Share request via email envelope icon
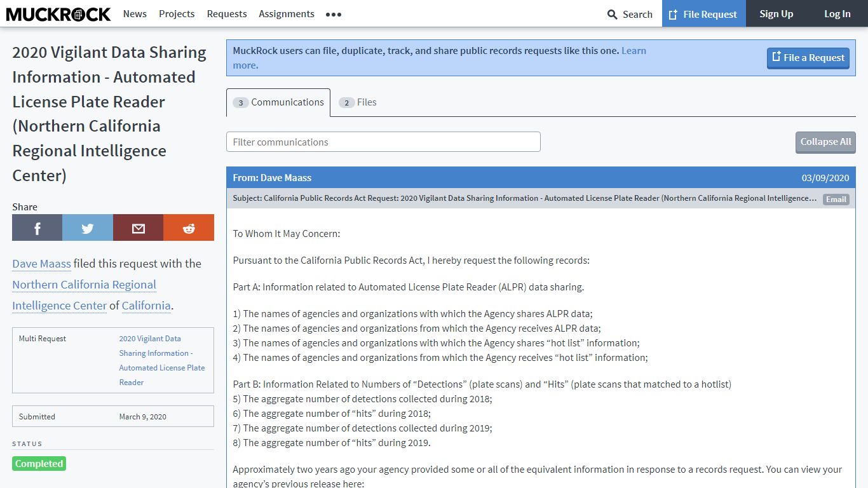868x488 pixels. pos(138,227)
